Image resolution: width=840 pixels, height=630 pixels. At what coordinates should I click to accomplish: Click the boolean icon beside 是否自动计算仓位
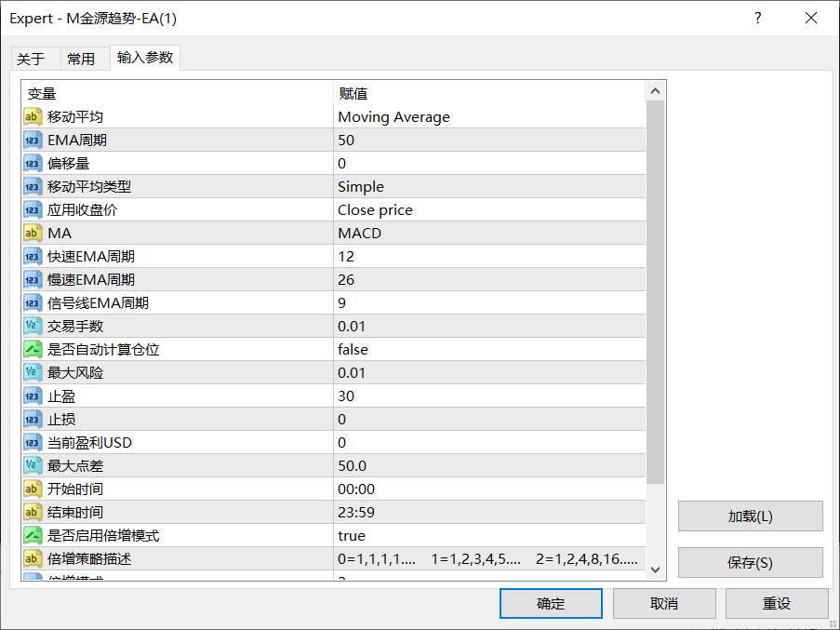pos(33,350)
